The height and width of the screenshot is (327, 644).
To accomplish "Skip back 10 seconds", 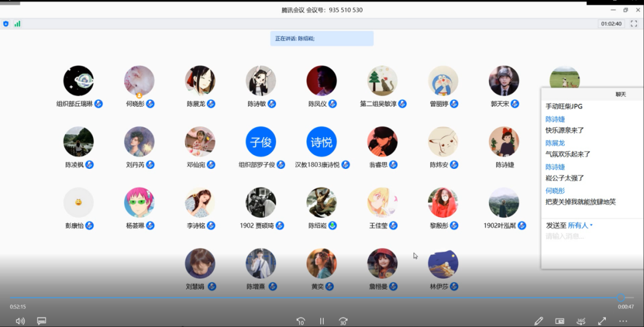I will tap(301, 321).
